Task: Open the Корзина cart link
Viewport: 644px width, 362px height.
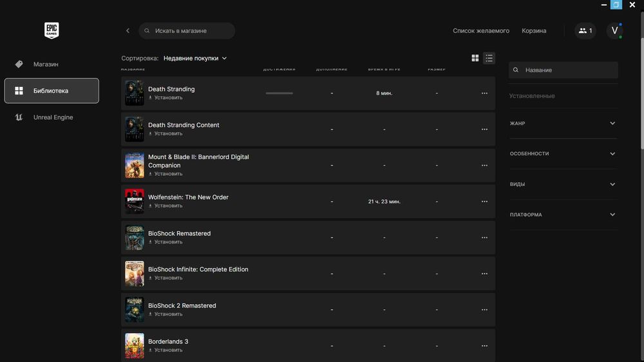Action: click(x=534, y=31)
